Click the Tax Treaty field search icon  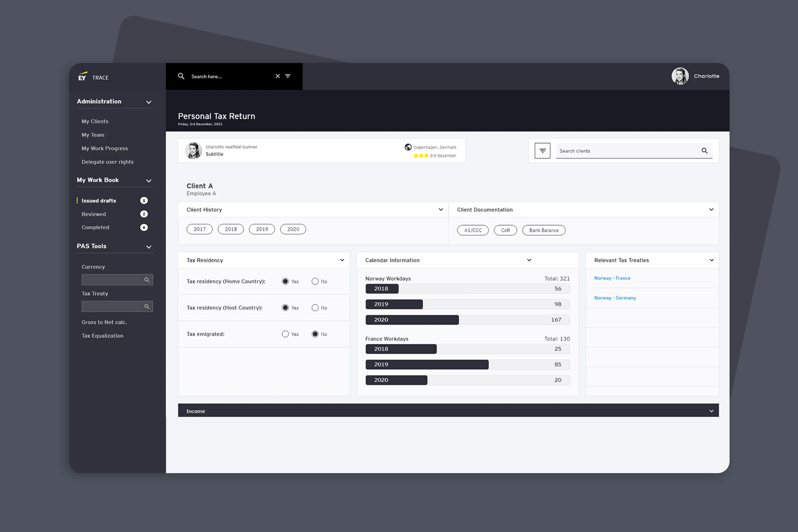coord(147,306)
